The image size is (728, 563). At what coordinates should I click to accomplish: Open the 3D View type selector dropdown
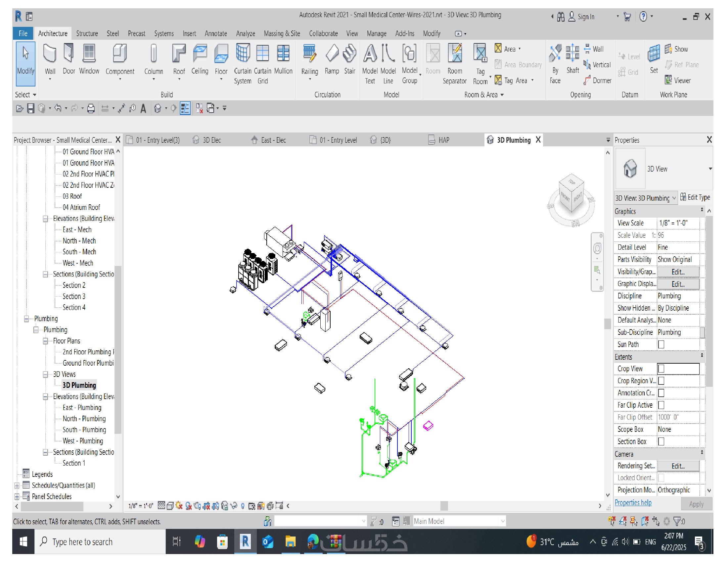click(710, 169)
